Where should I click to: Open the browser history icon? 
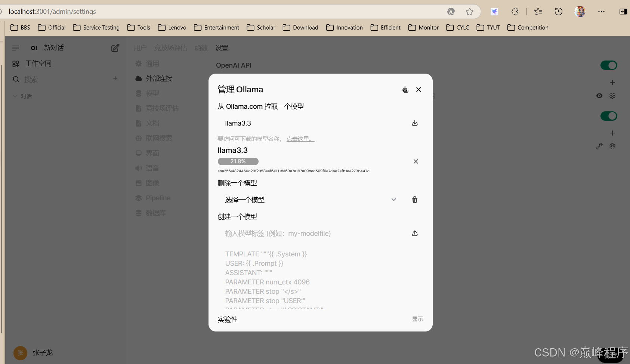point(559,12)
